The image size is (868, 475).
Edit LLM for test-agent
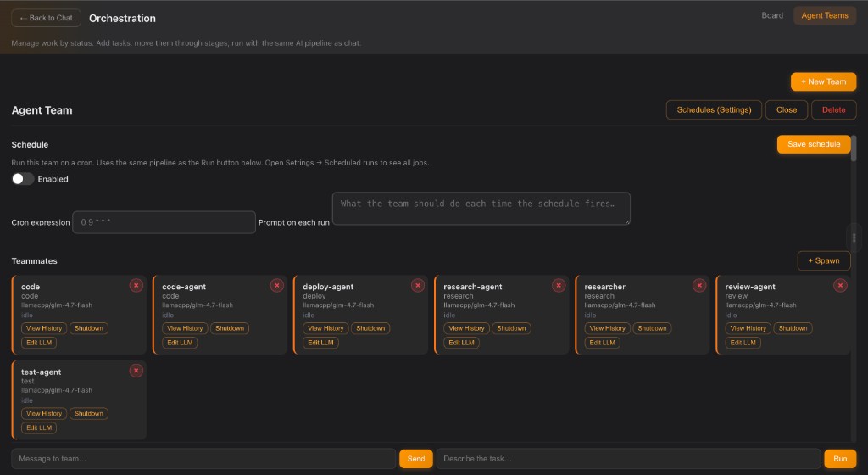click(39, 428)
